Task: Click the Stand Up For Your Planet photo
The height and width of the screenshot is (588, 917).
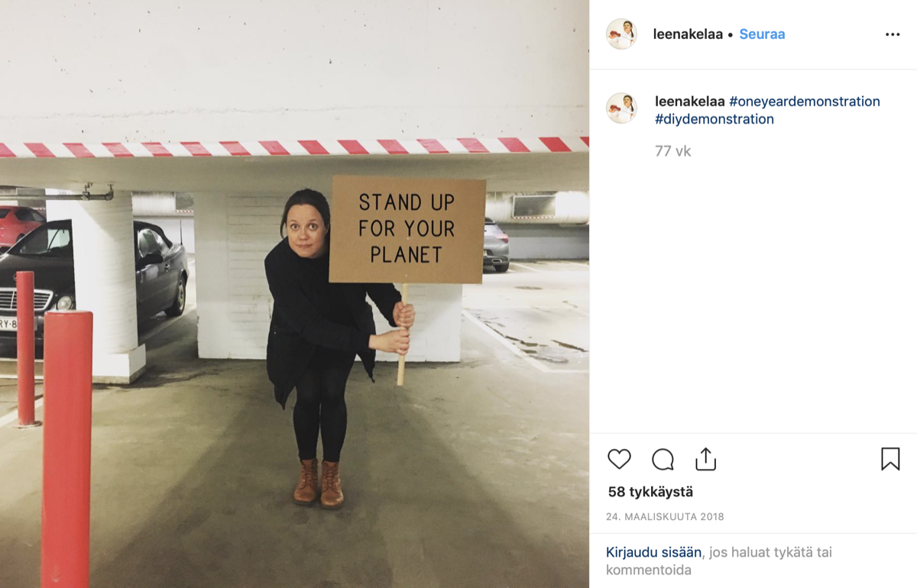Action: [x=294, y=294]
